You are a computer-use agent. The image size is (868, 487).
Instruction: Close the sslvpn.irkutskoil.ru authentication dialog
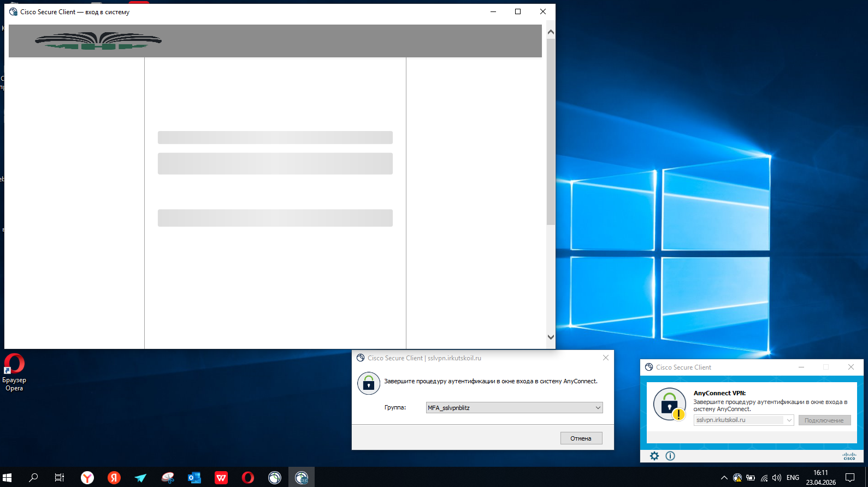(x=606, y=358)
